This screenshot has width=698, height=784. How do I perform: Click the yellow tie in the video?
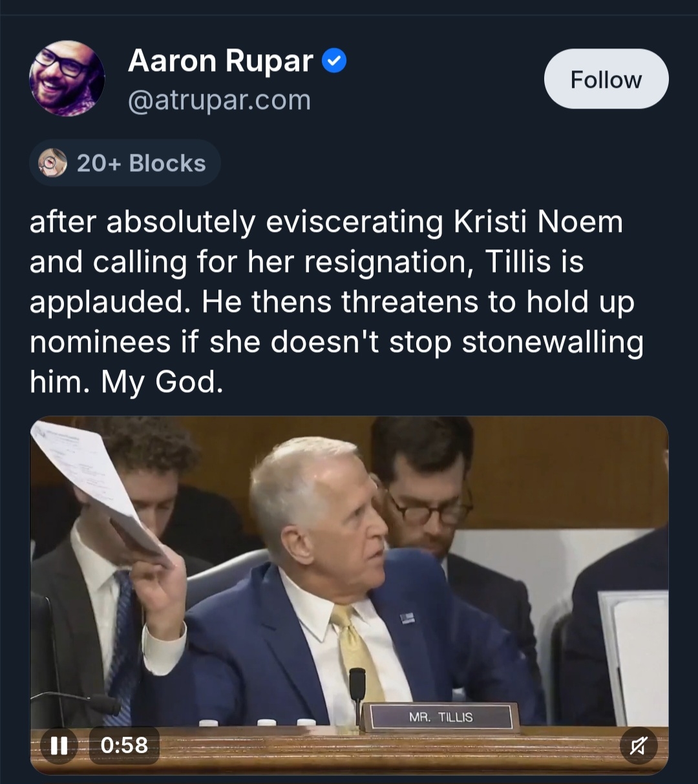pyautogui.click(x=354, y=653)
